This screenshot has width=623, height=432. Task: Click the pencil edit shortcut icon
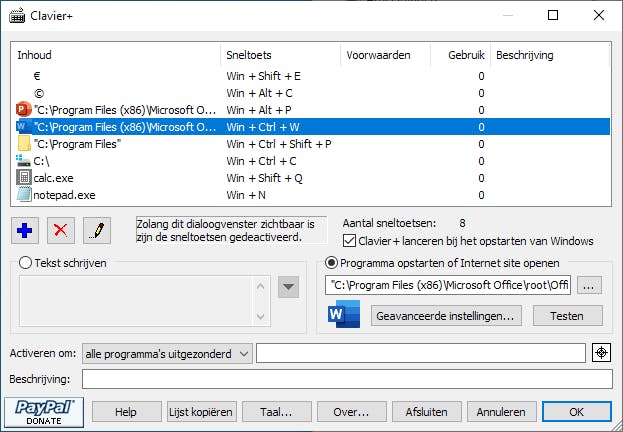tap(97, 230)
